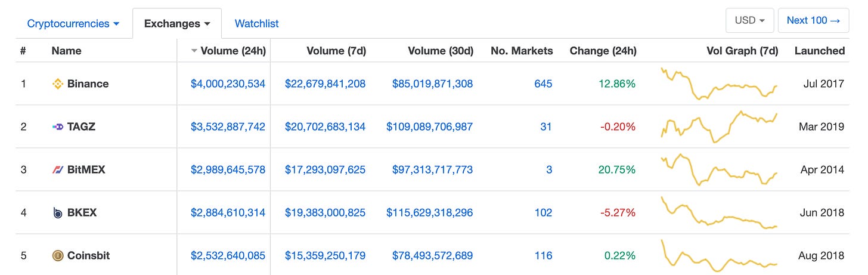Sort table by No. Markets header
This screenshot has height=275, width=868.
click(522, 51)
